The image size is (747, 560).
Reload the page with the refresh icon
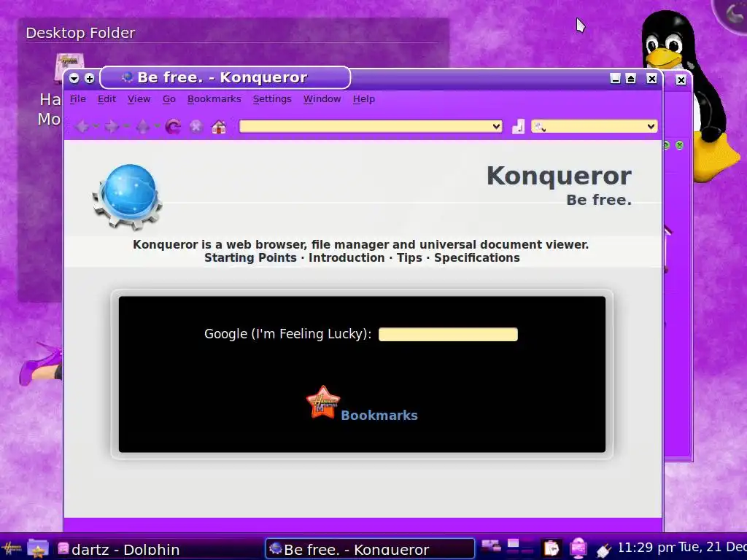174,127
